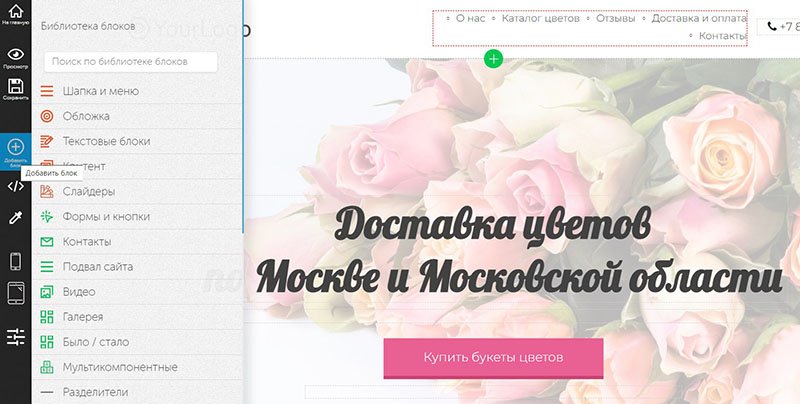Click the Текстовые блоки pencil icon
This screenshot has height=404, width=800.
(47, 141)
